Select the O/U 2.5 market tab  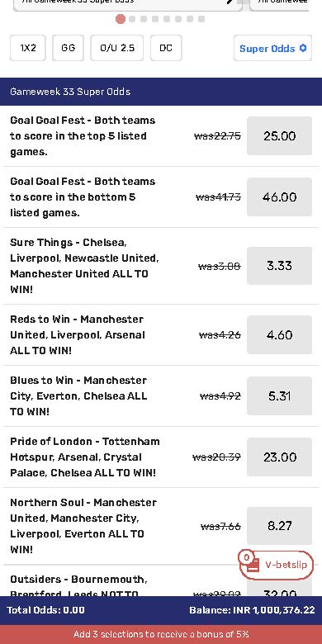pyautogui.click(x=117, y=48)
